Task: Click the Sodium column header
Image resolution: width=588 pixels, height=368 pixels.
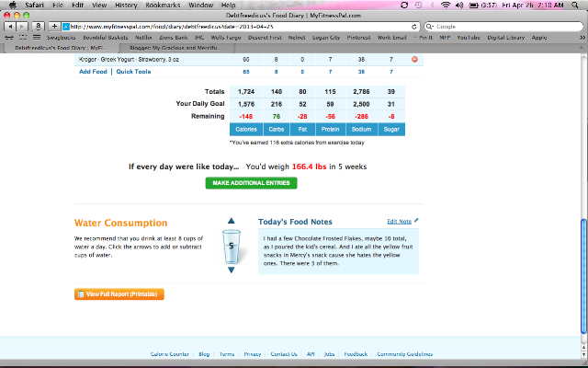Action: (x=361, y=129)
